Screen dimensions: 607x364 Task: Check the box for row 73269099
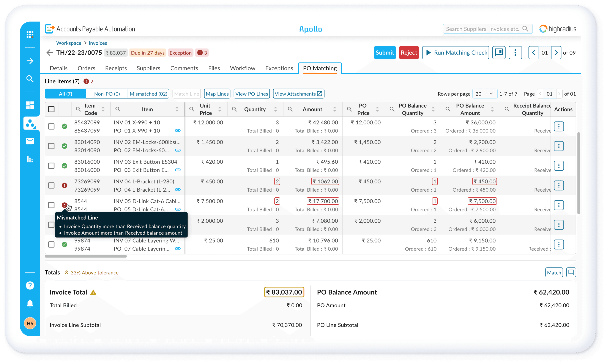51,185
